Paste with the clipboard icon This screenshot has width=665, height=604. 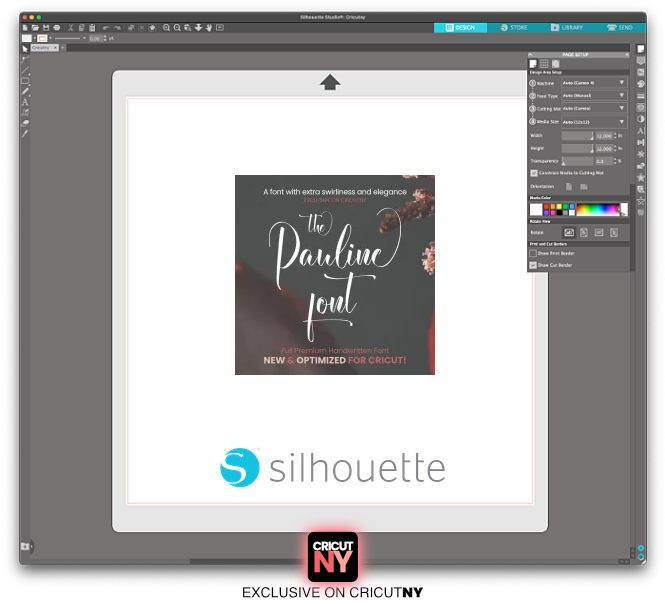point(92,28)
